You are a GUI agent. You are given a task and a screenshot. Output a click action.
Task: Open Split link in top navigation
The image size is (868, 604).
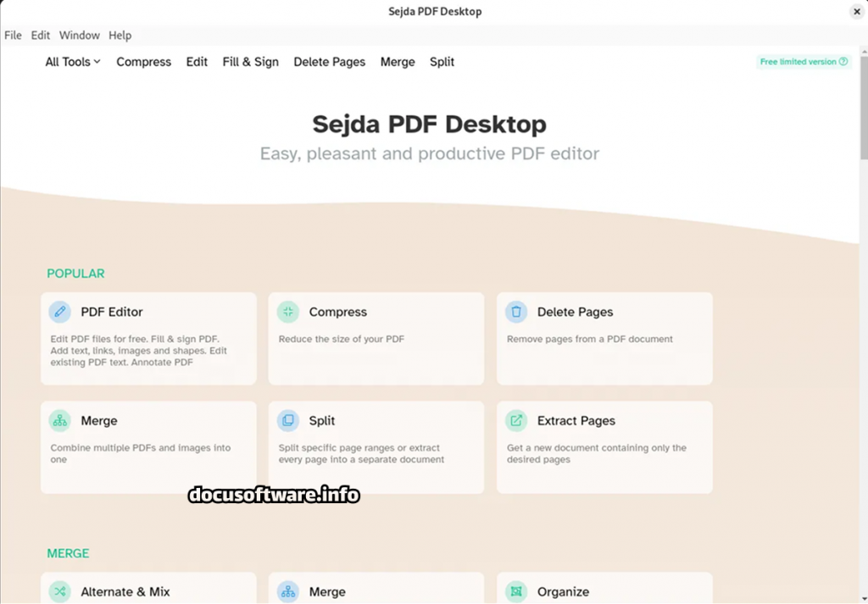pos(442,62)
